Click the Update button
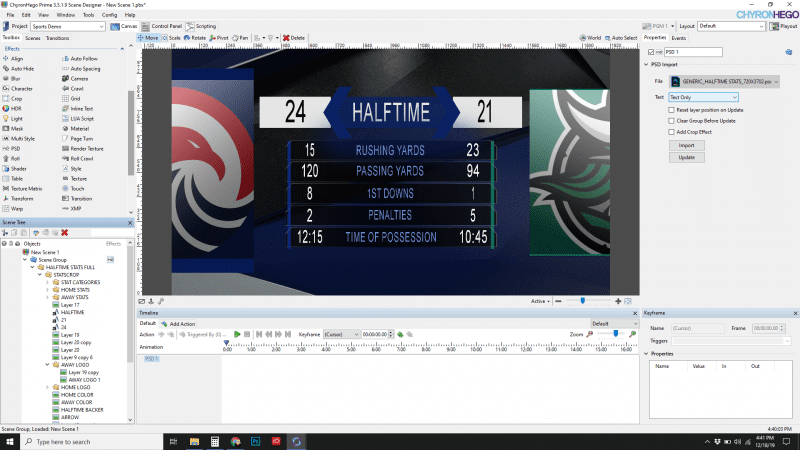800x450 pixels. click(x=685, y=157)
